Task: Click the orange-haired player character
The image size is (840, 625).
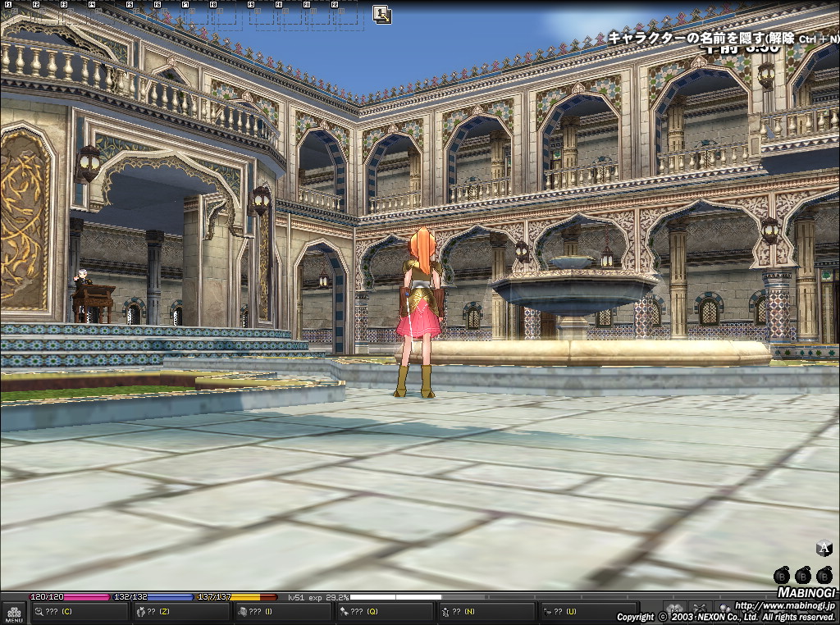Action: (422, 312)
